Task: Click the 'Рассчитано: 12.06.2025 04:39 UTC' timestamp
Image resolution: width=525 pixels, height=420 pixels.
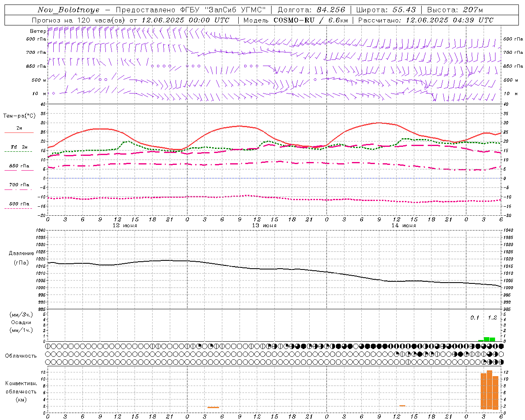Action: [426, 20]
